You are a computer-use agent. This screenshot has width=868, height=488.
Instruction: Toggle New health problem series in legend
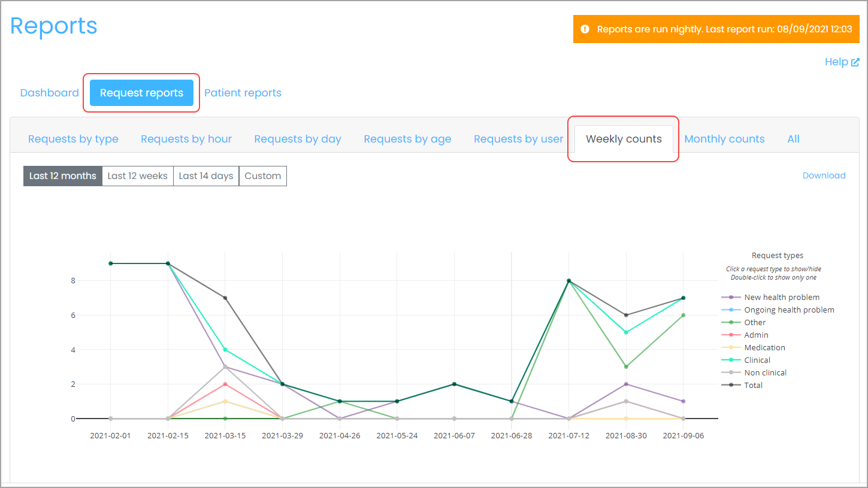[x=771, y=297]
